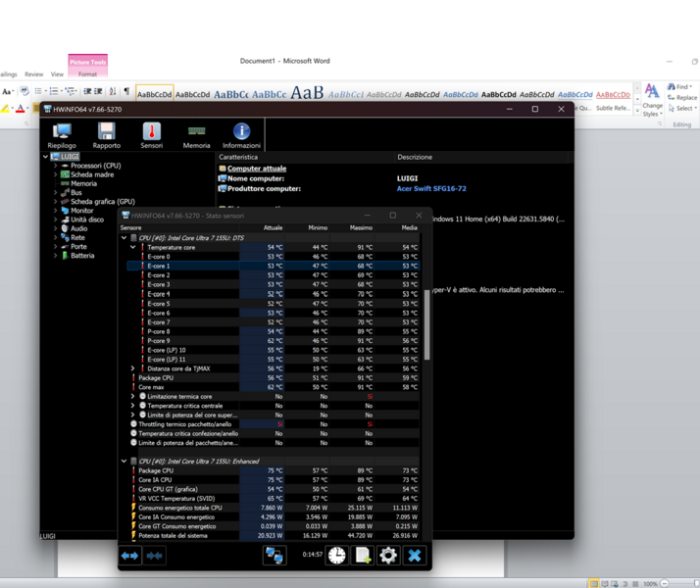Open Sensori from the HWiNFO toolbar
Image resolution: width=700 pixels, height=588 pixels.
click(151, 134)
